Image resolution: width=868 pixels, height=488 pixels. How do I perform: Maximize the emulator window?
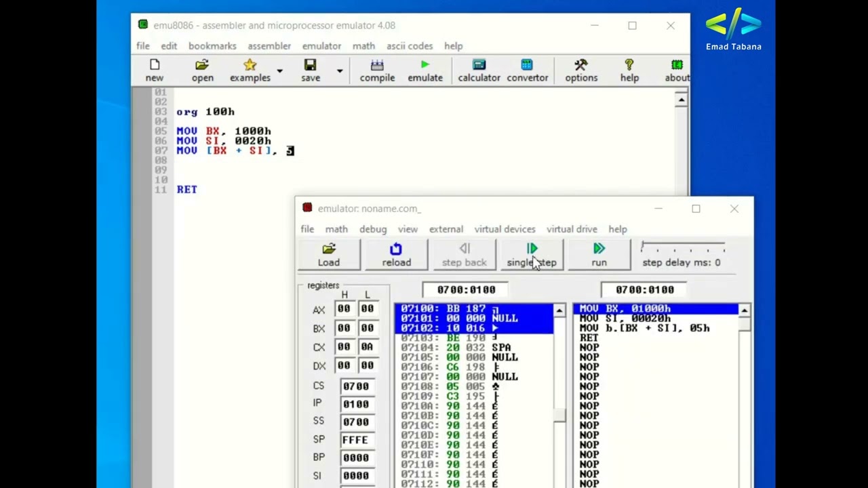pos(696,209)
